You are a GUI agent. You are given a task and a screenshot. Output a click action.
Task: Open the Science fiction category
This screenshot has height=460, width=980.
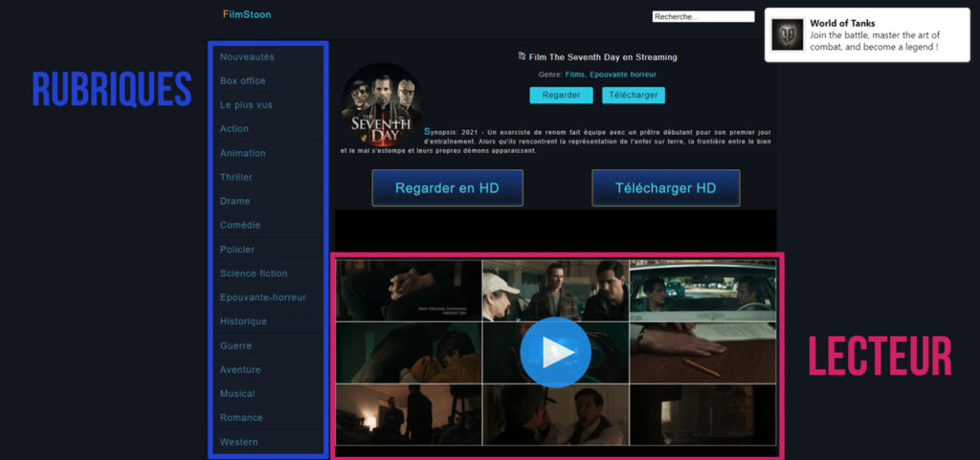click(x=254, y=274)
